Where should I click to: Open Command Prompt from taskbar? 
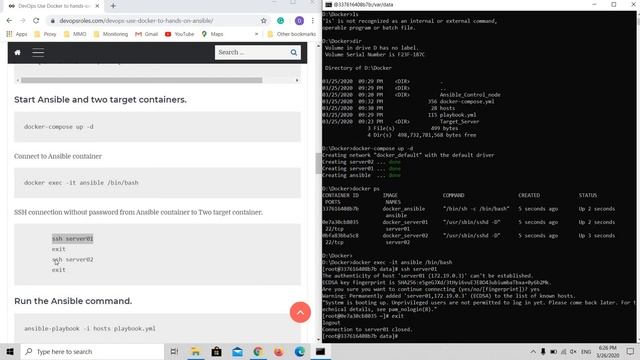pyautogui.click(x=320, y=351)
